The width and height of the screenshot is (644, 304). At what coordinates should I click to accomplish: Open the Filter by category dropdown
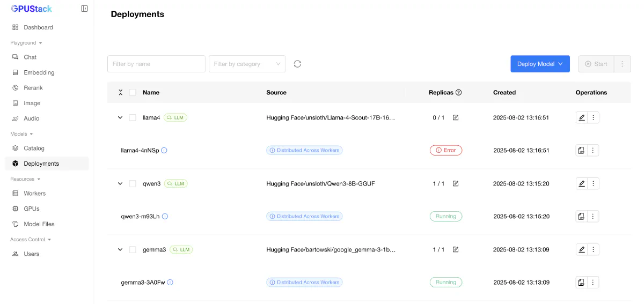pyautogui.click(x=247, y=64)
